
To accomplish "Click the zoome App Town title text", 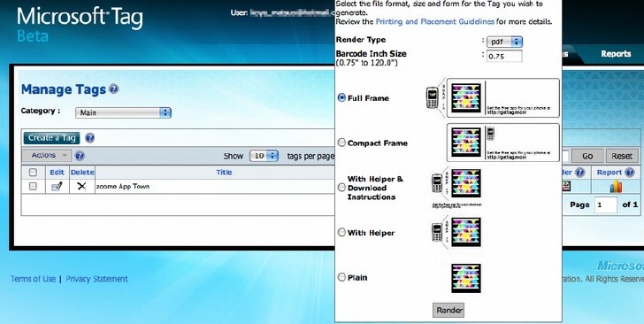I will pyautogui.click(x=122, y=186).
